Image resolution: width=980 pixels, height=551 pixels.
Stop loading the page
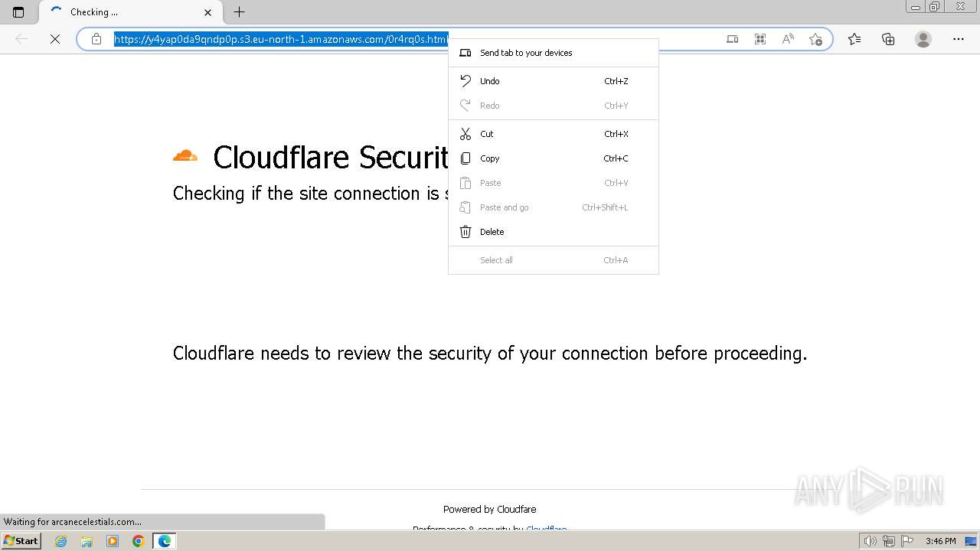[55, 39]
